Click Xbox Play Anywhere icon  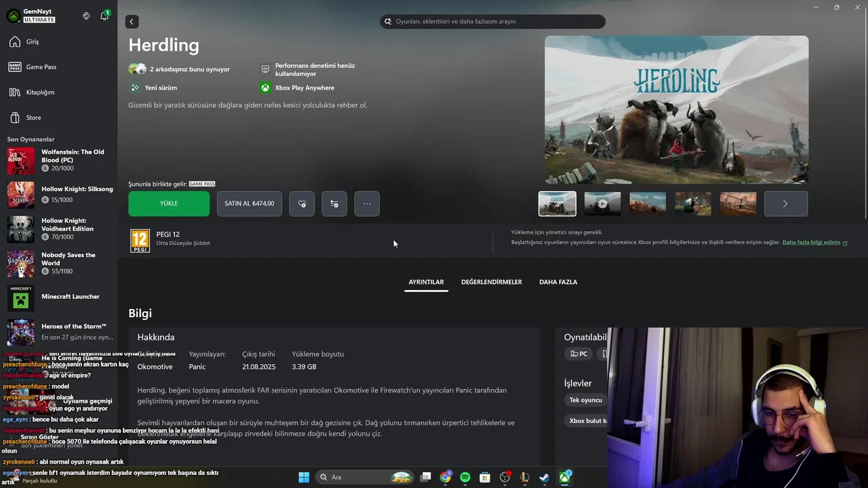pyautogui.click(x=265, y=87)
